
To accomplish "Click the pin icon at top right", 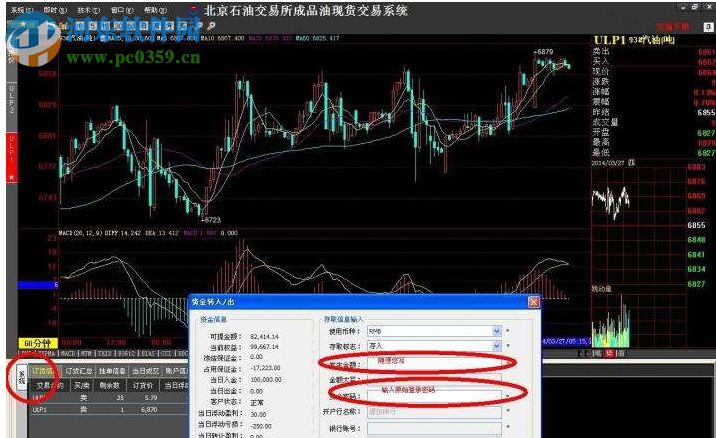I will point(708,27).
